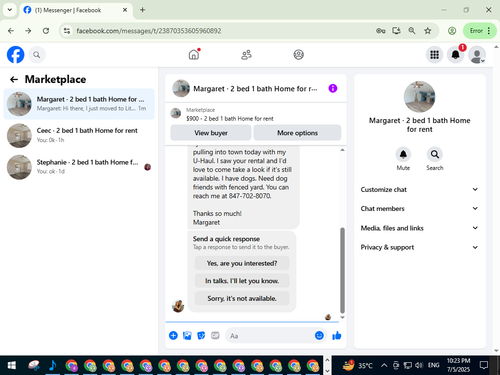
Task: Search in conversation using magnifier icon
Action: pos(435,154)
